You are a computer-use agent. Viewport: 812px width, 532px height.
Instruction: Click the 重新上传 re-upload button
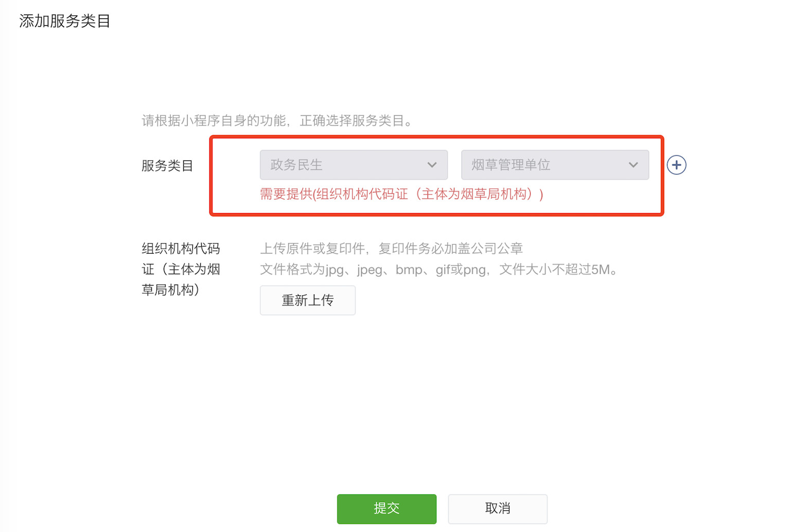click(x=308, y=300)
